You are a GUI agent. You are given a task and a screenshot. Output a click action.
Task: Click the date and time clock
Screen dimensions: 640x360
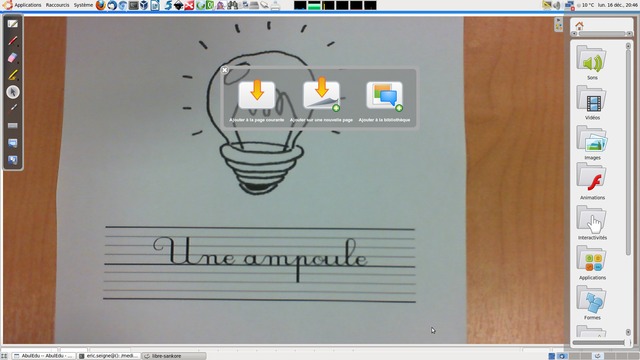pyautogui.click(x=618, y=5)
